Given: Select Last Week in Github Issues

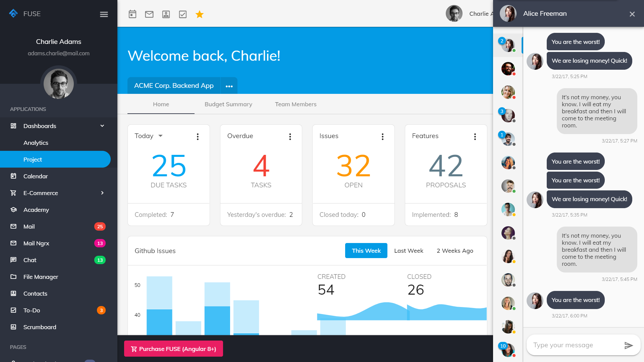Looking at the screenshot, I should (x=409, y=251).
